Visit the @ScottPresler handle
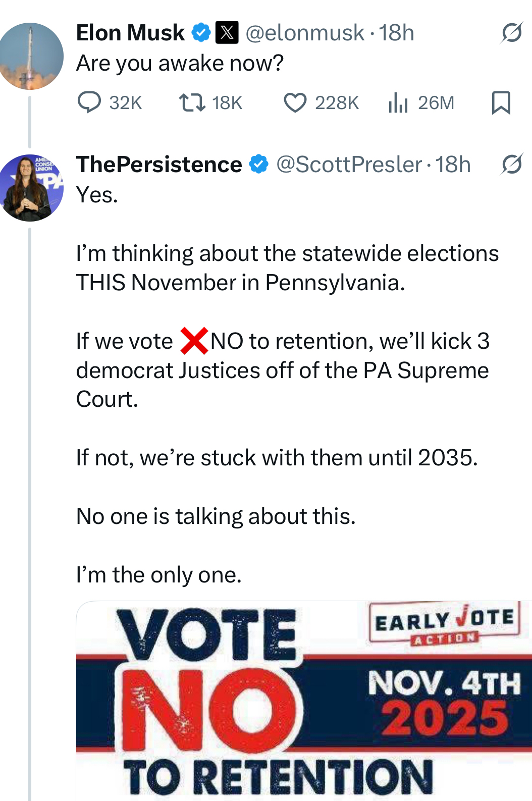 pos(349,165)
